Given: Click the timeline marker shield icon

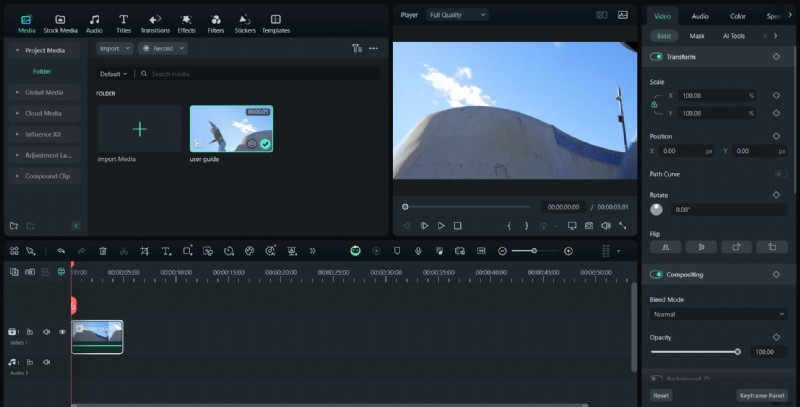Looking at the screenshot, I should pyautogui.click(x=397, y=251).
